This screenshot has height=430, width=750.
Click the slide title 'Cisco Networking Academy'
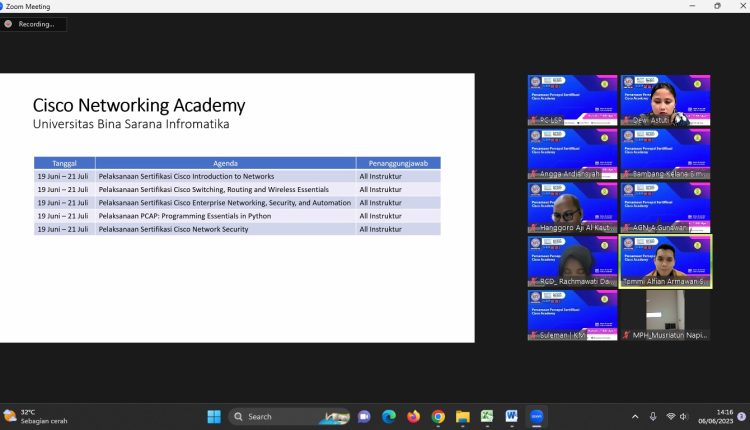pos(139,105)
